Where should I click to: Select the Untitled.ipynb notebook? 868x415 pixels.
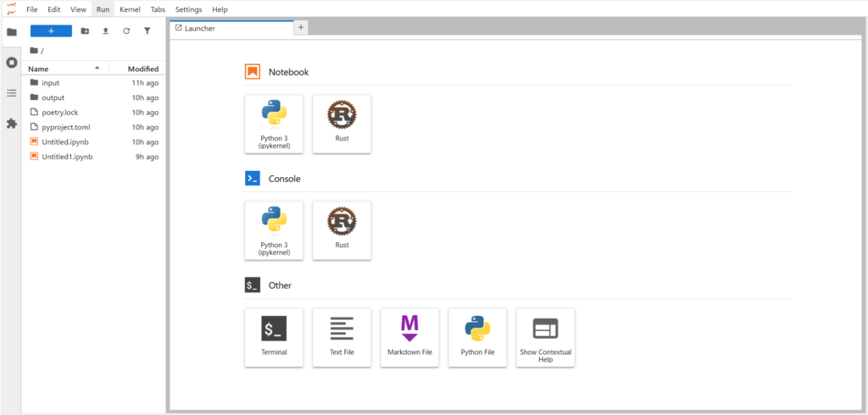[x=93, y=141]
